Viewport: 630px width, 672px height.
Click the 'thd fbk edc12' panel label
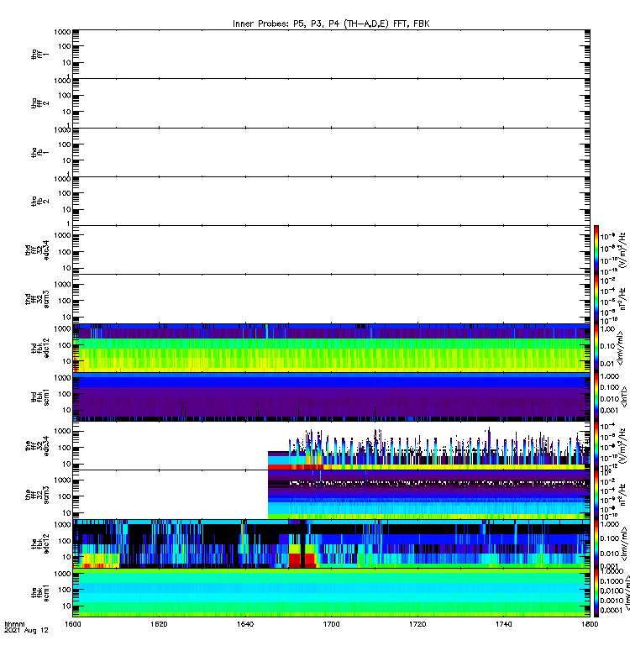tap(39, 348)
